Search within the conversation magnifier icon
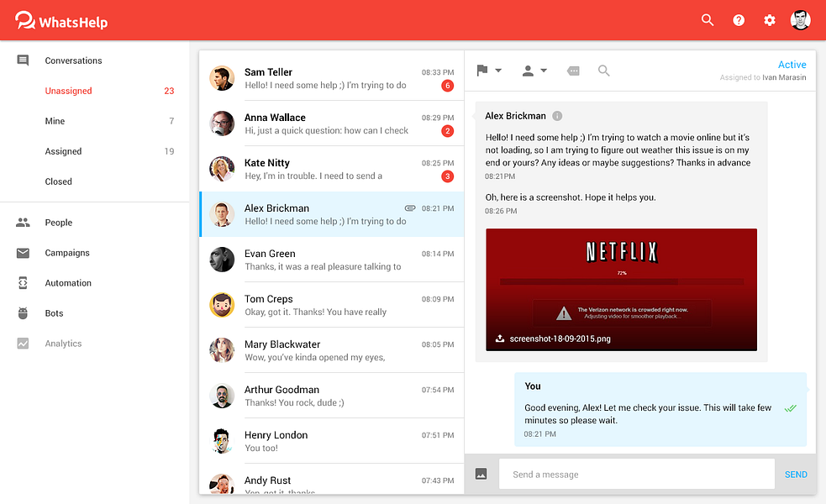The height and width of the screenshot is (504, 826). (603, 71)
